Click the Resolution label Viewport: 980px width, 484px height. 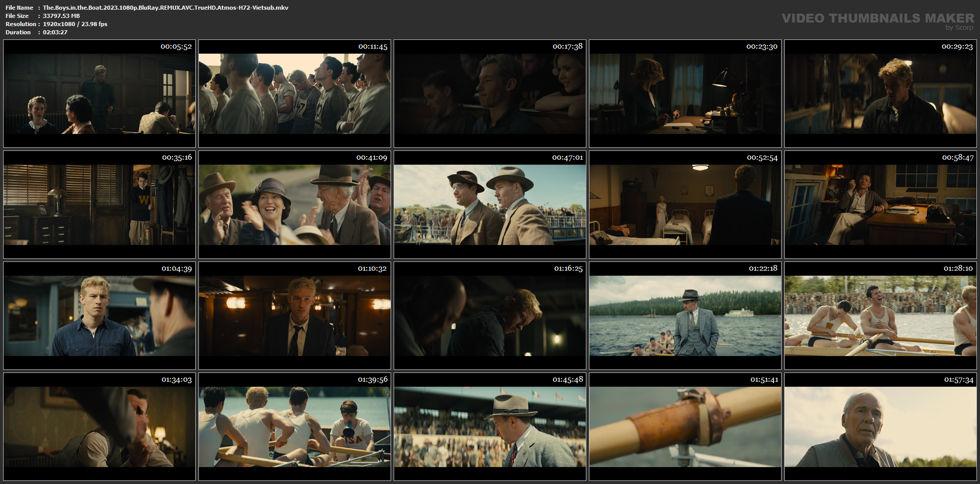click(x=21, y=24)
